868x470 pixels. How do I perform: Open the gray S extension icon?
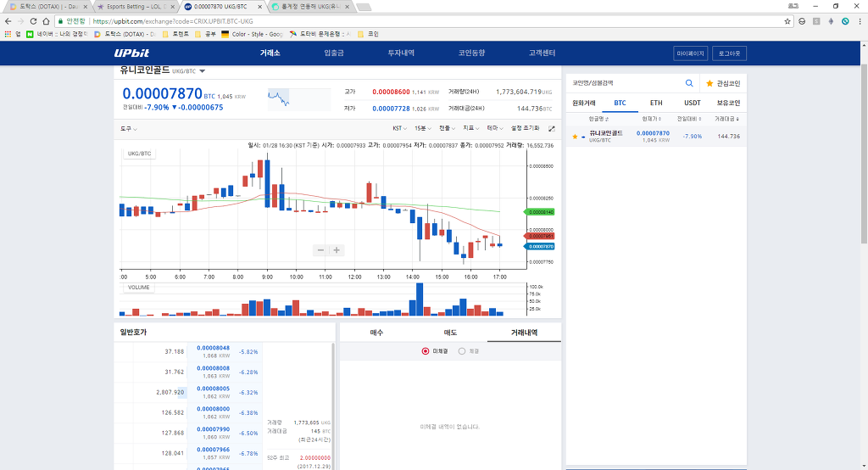[x=816, y=21]
